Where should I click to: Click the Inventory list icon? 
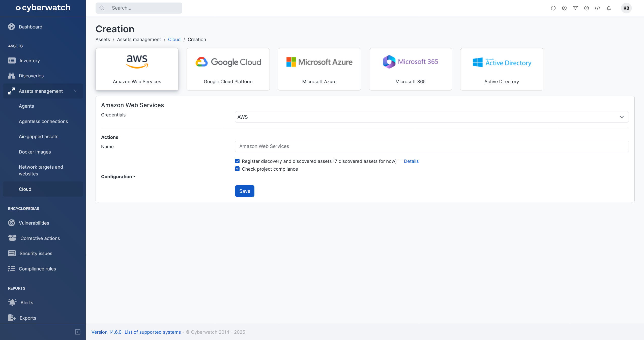(x=12, y=60)
